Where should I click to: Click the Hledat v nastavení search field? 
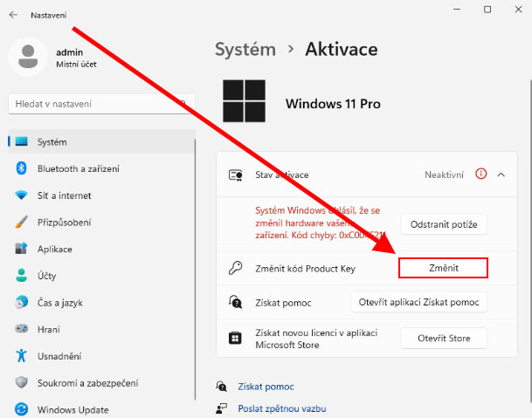pos(101,104)
